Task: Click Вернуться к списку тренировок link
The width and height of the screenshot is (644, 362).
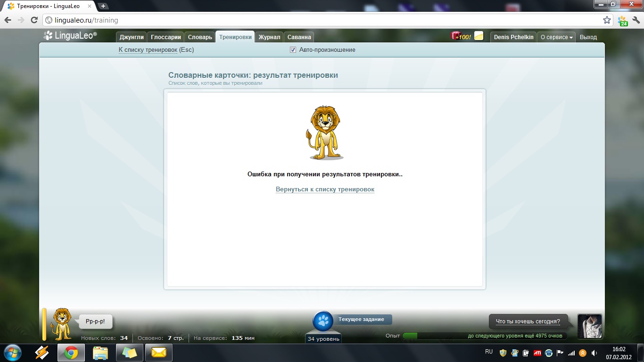Action: coord(325,189)
